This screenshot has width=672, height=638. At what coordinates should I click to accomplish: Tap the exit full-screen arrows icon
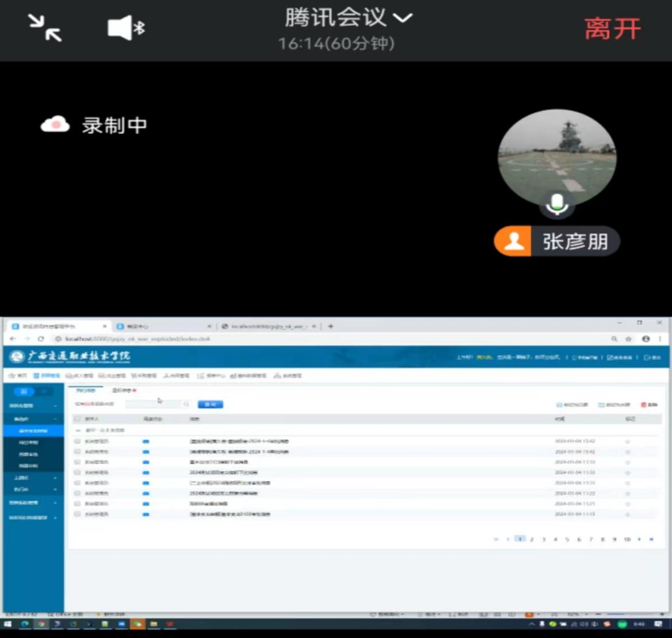click(x=44, y=28)
